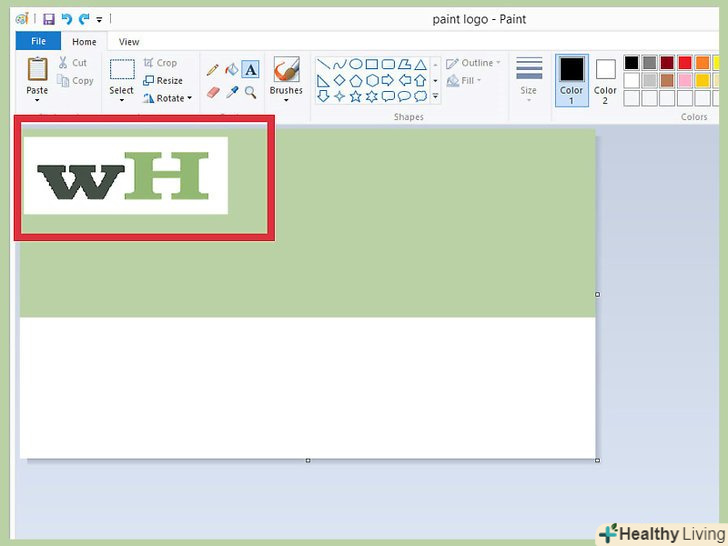Click the canvas bottom-right corner handle
Screen dimensions: 728x546
(598, 461)
